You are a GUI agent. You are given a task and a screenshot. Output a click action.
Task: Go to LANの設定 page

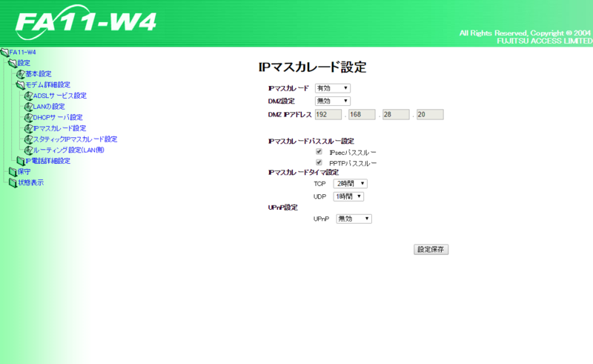point(49,107)
